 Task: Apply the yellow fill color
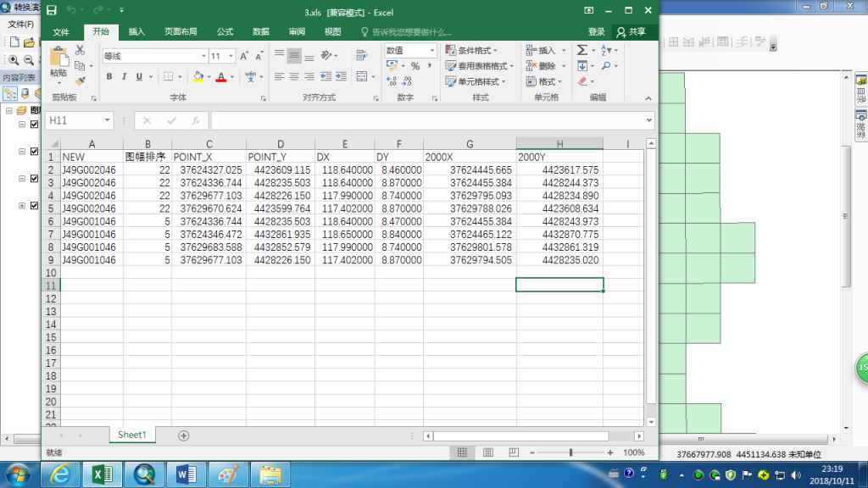pyautogui.click(x=198, y=76)
